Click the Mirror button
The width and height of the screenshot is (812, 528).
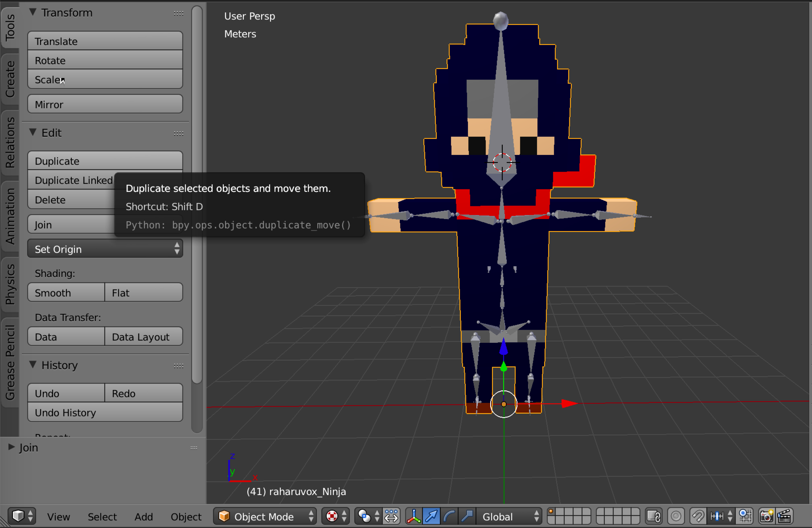coord(105,104)
